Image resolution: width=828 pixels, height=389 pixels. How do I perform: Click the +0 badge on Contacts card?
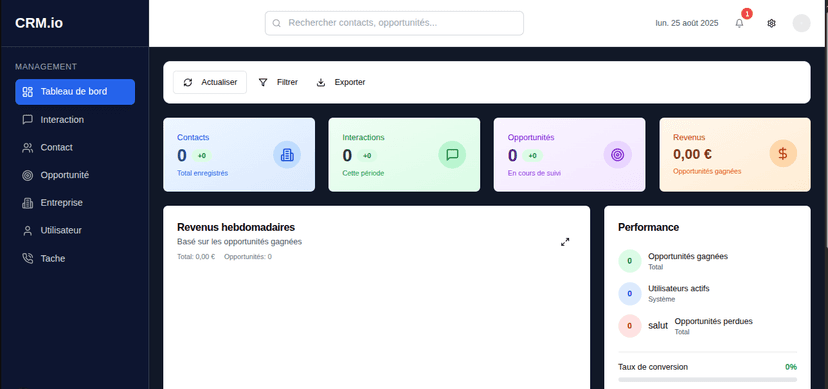click(x=202, y=156)
